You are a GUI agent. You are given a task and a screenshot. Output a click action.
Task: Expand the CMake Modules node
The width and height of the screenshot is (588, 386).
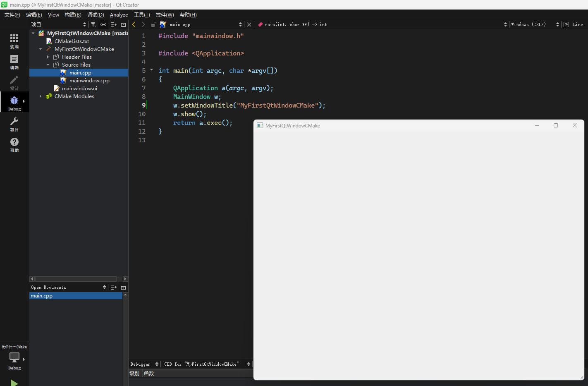coord(41,96)
